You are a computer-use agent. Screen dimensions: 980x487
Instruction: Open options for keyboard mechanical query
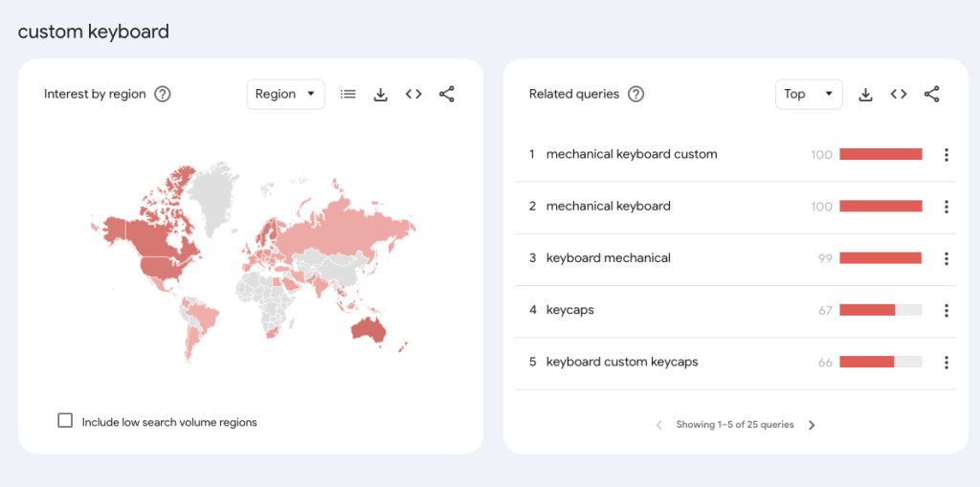click(x=947, y=258)
